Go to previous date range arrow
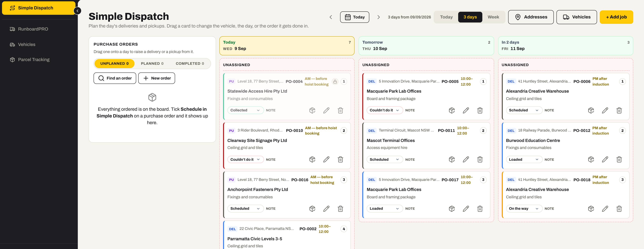Screen dimensions: 644x249 coord(331,17)
